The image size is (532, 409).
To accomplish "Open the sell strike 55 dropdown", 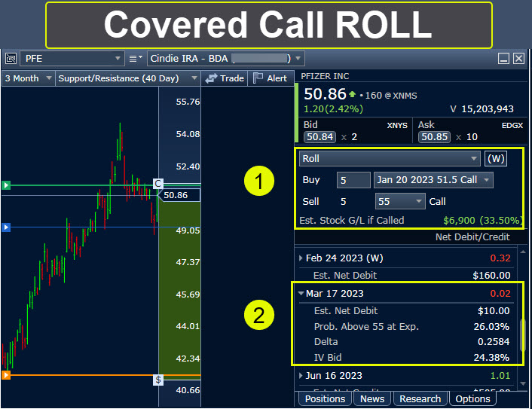I will tap(399, 201).
